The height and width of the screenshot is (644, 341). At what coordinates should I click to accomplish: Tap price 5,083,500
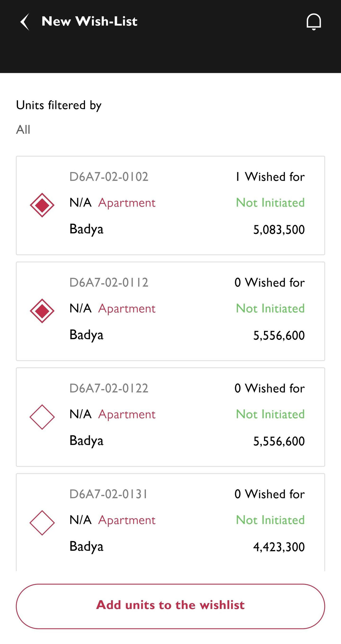279,230
